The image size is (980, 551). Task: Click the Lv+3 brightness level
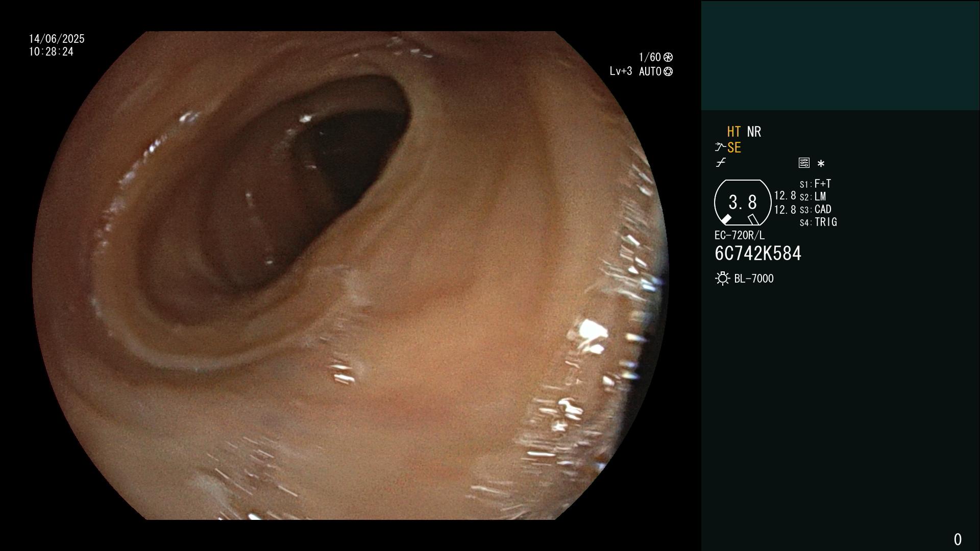tap(621, 71)
